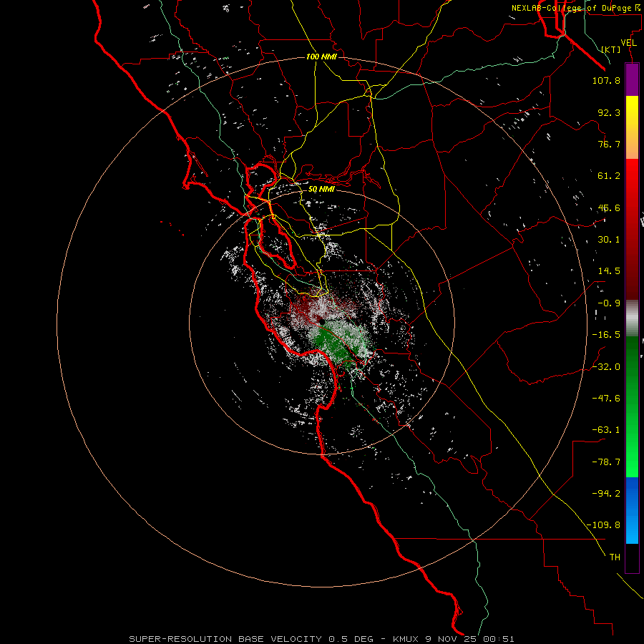Click the Super-Resolution Base Velocity caption

321,639
